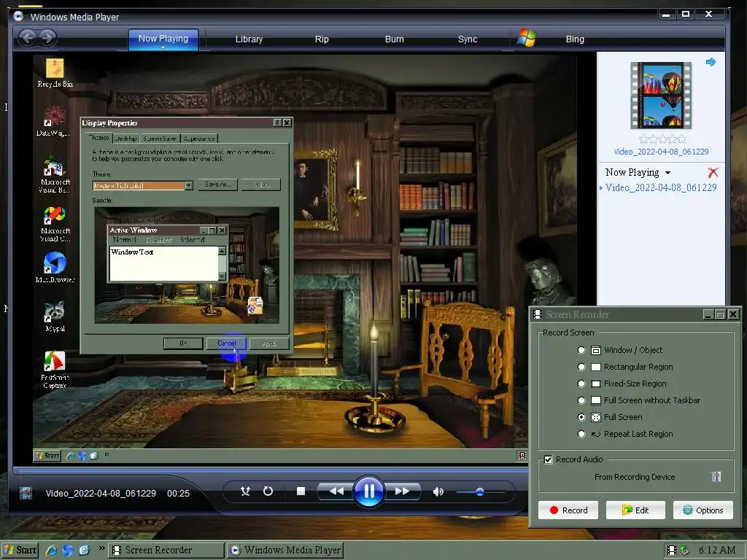
Task: Open Screen Recorder Options
Action: point(703,510)
